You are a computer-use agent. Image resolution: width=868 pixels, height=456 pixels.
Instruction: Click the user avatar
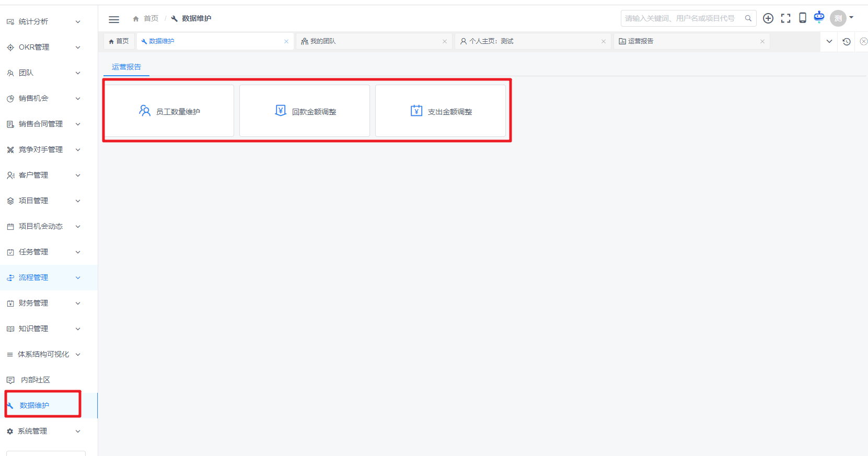click(838, 18)
